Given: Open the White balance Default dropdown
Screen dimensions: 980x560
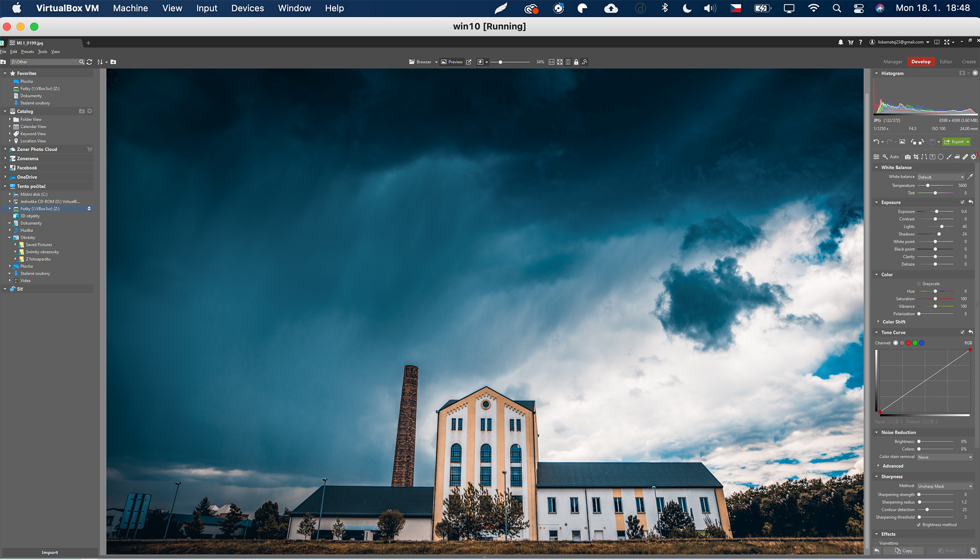Looking at the screenshot, I should pyautogui.click(x=940, y=177).
